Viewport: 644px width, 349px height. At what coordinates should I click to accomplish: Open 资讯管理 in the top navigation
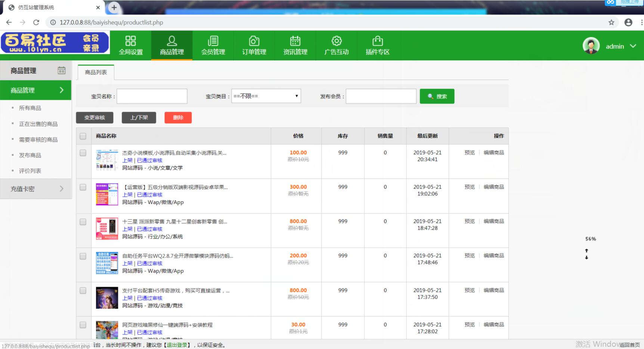coord(295,46)
